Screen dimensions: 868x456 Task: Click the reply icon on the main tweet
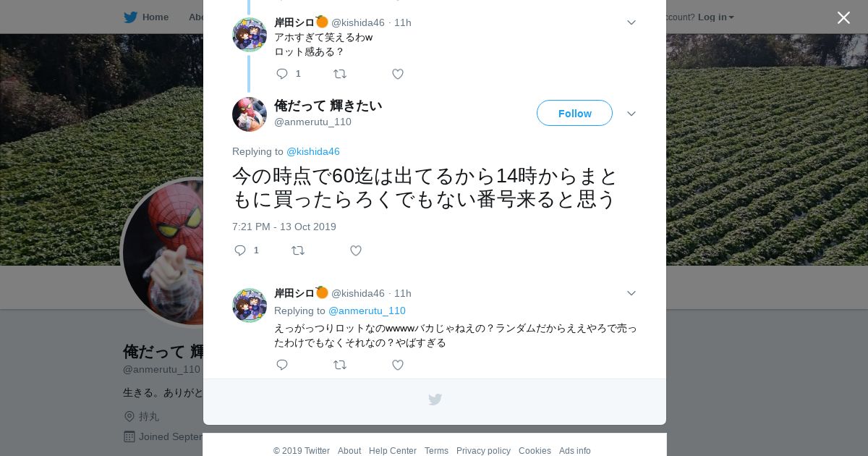(240, 250)
